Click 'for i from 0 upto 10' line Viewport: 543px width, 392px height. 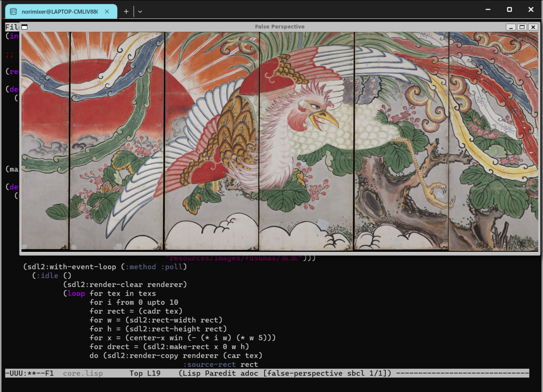point(134,302)
